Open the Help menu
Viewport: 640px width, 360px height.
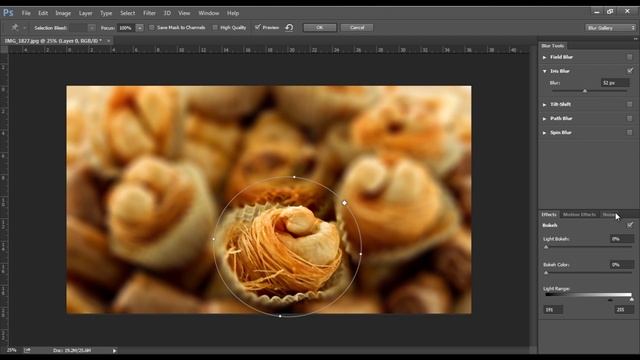point(233,13)
